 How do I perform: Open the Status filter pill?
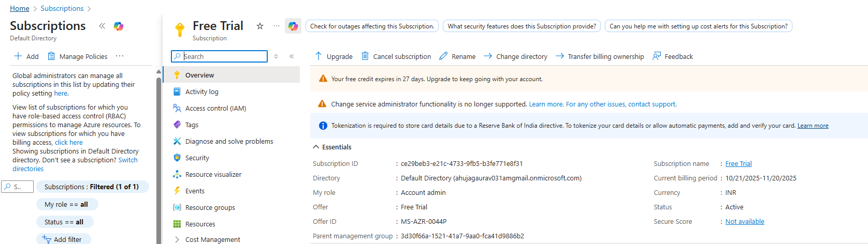[x=64, y=222]
